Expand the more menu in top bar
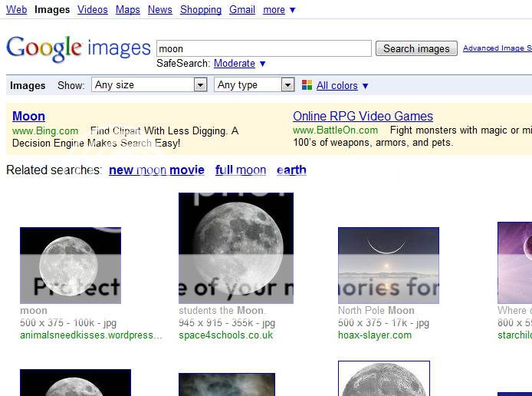The height and width of the screenshot is (396, 532). [278, 9]
